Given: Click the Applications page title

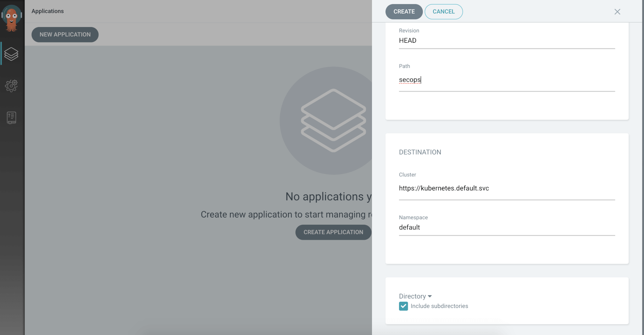Looking at the screenshot, I should pyautogui.click(x=47, y=11).
